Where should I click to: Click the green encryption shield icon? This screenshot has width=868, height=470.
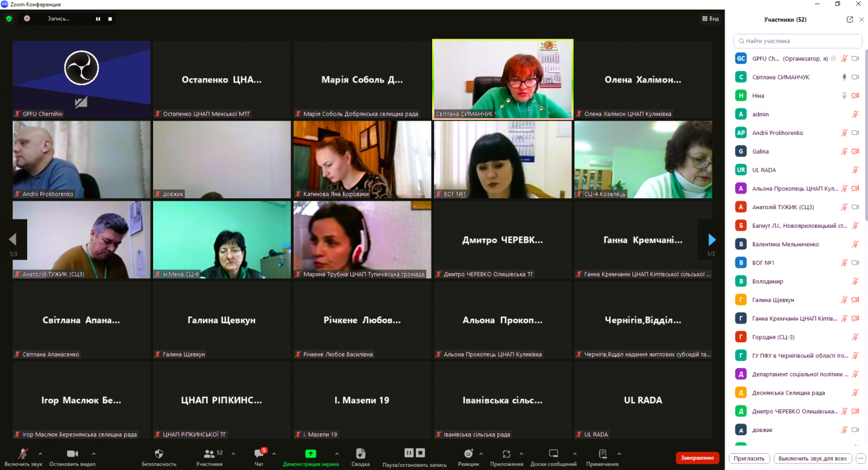click(9, 19)
